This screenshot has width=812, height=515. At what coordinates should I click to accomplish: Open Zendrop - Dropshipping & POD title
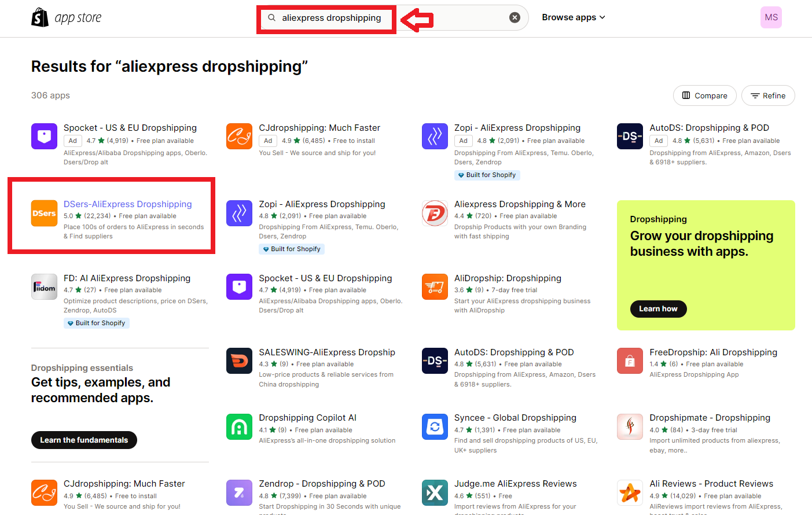(322, 484)
